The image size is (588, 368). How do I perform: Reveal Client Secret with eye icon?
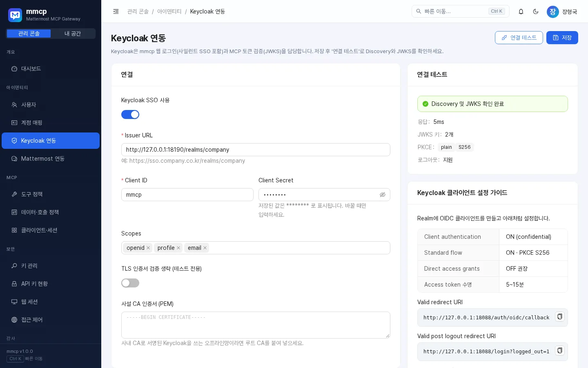click(383, 195)
